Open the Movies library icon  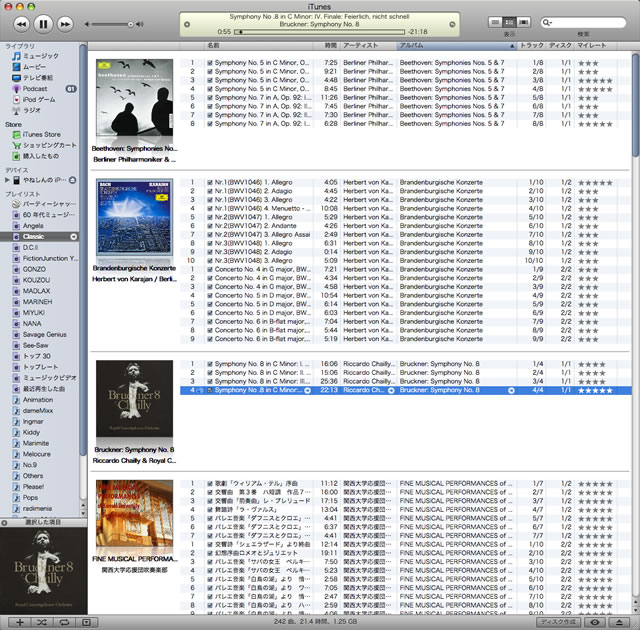[x=16, y=67]
